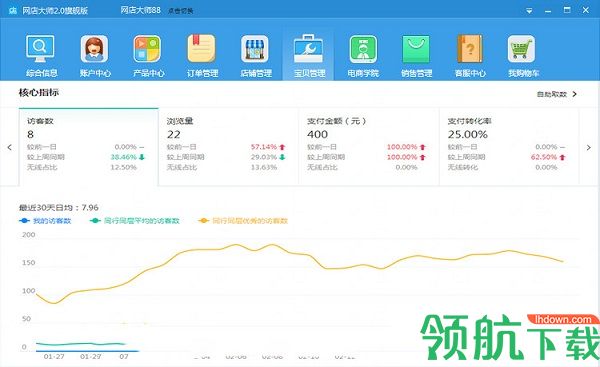Click the 57.14% change value under 浏览量

pos(264,147)
